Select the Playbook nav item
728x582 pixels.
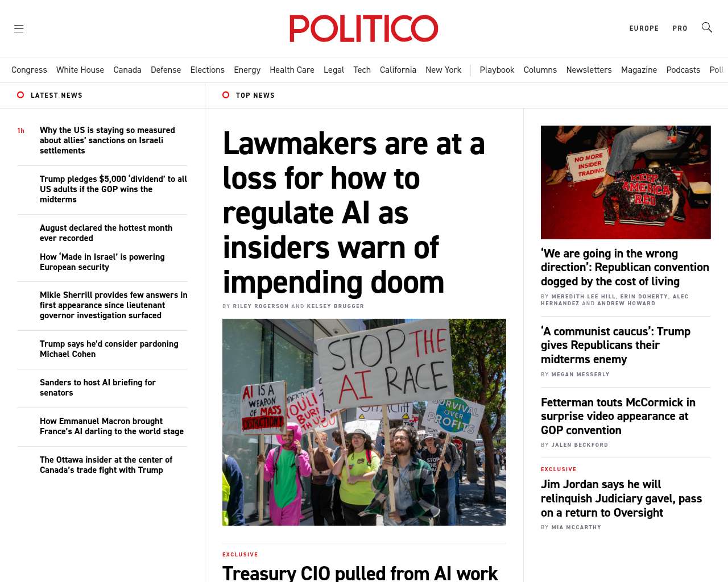[497, 70]
